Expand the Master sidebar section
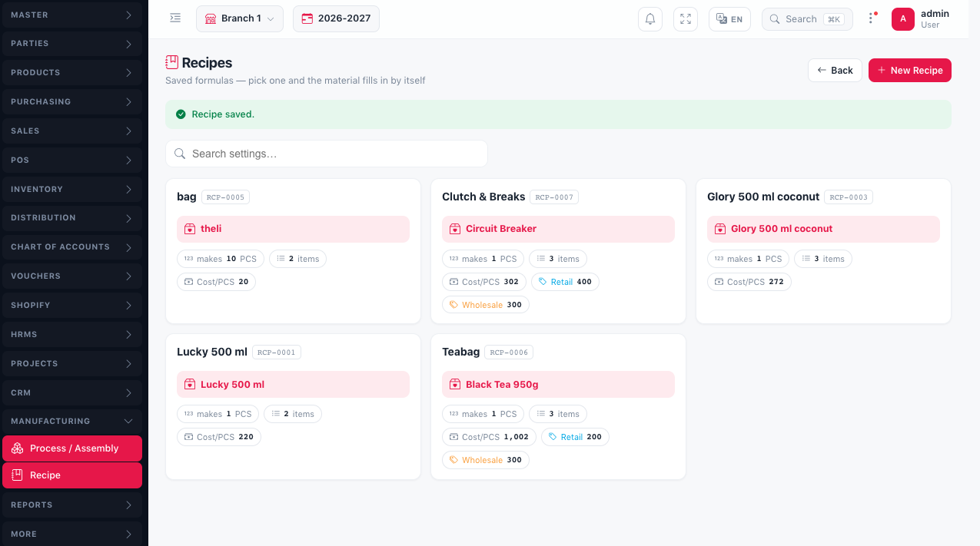The image size is (980, 546). pyautogui.click(x=71, y=15)
